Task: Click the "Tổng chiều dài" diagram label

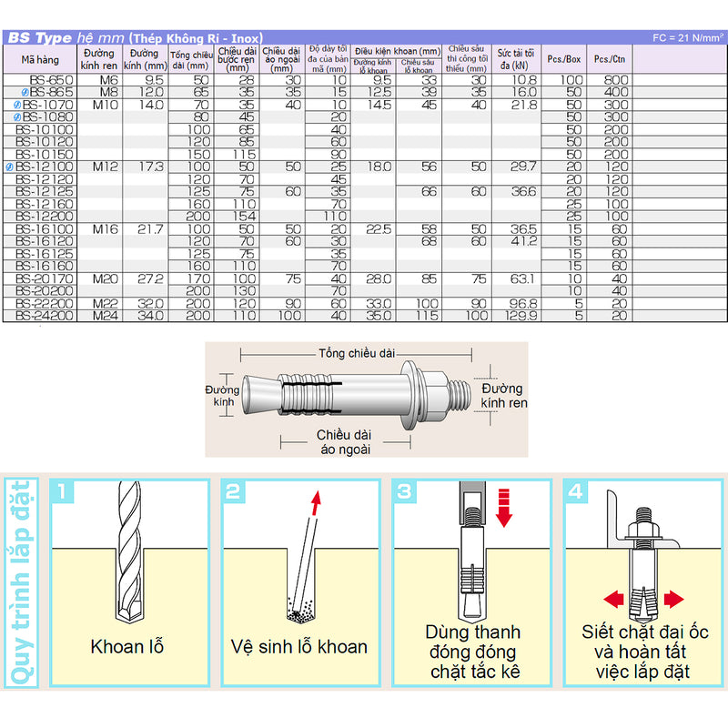Action: click(x=357, y=352)
